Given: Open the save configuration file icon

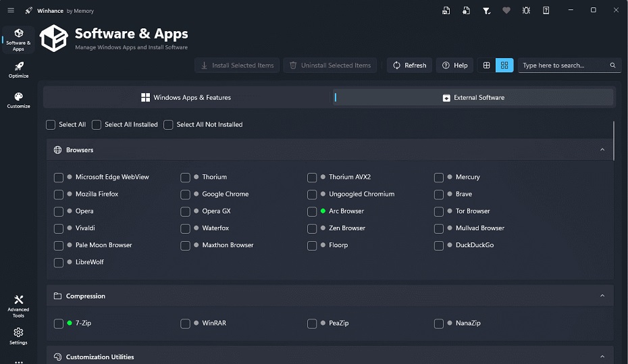Looking at the screenshot, I should click(446, 11).
